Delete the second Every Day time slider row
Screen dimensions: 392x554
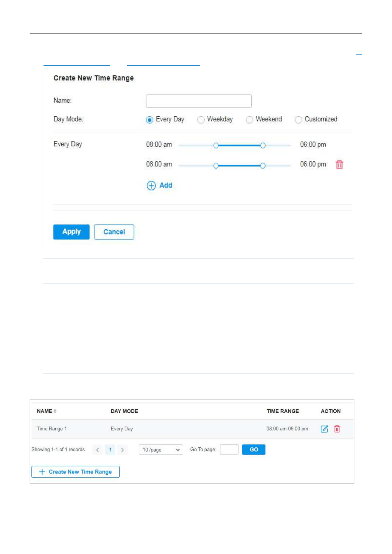click(x=339, y=165)
